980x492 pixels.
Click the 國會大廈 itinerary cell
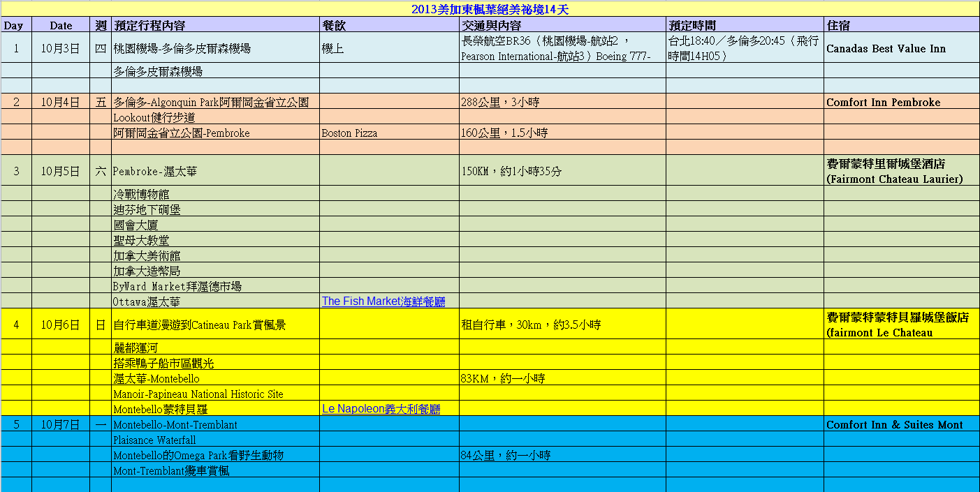(x=136, y=225)
